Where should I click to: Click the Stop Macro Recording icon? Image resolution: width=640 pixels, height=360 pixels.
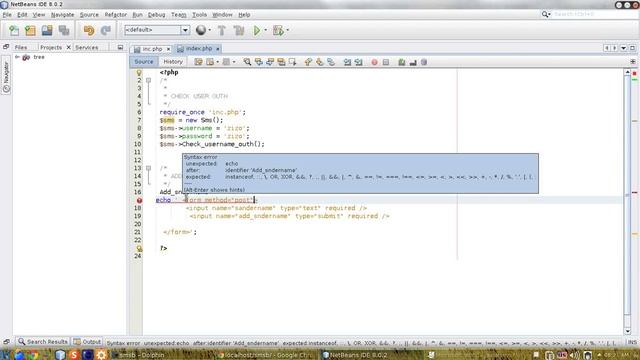point(386,62)
